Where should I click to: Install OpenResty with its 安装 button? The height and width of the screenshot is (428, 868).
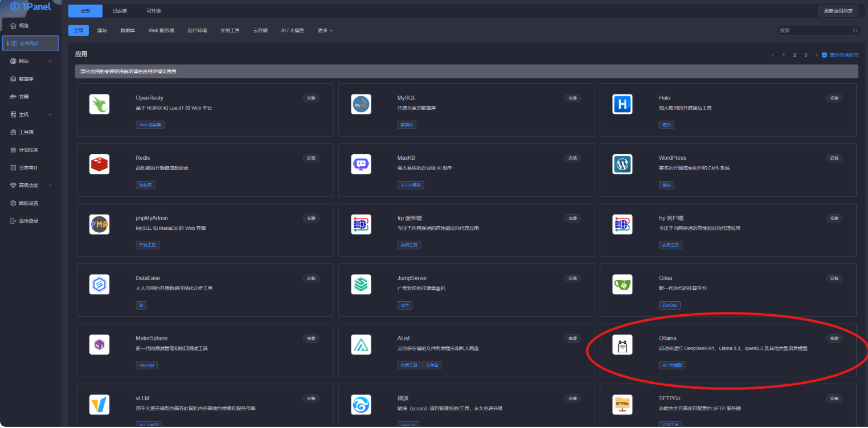pos(311,98)
